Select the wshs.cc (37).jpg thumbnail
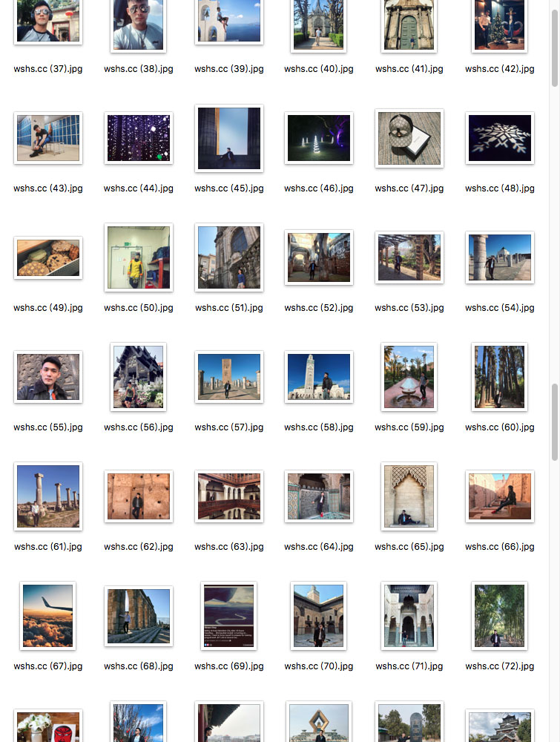This screenshot has height=742, width=560. [x=48, y=22]
